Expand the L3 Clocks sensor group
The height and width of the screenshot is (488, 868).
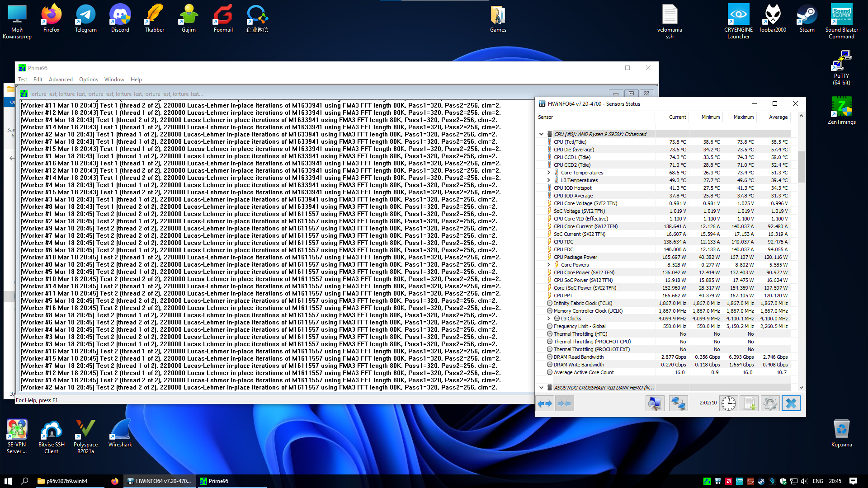coord(549,319)
